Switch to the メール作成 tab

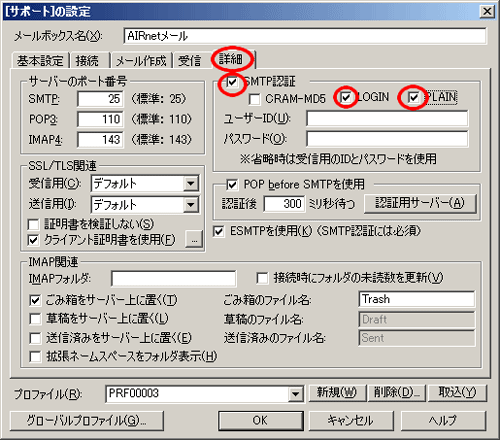[141, 61]
